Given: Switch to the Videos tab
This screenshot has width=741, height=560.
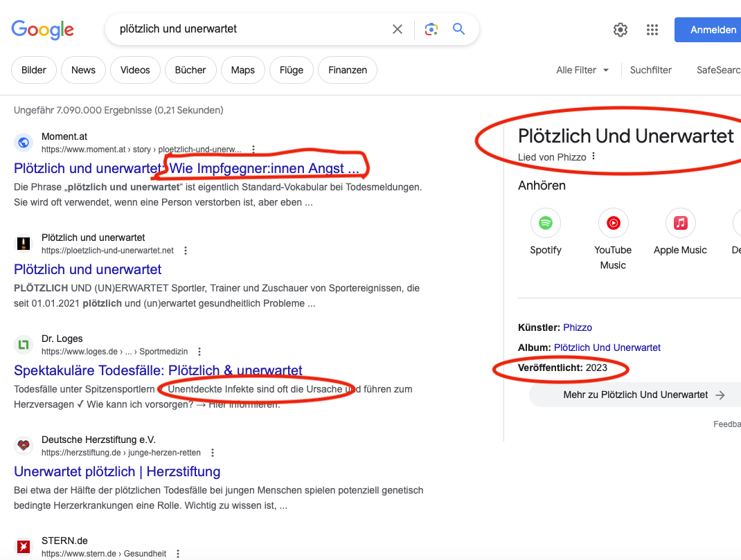Looking at the screenshot, I should coord(135,70).
